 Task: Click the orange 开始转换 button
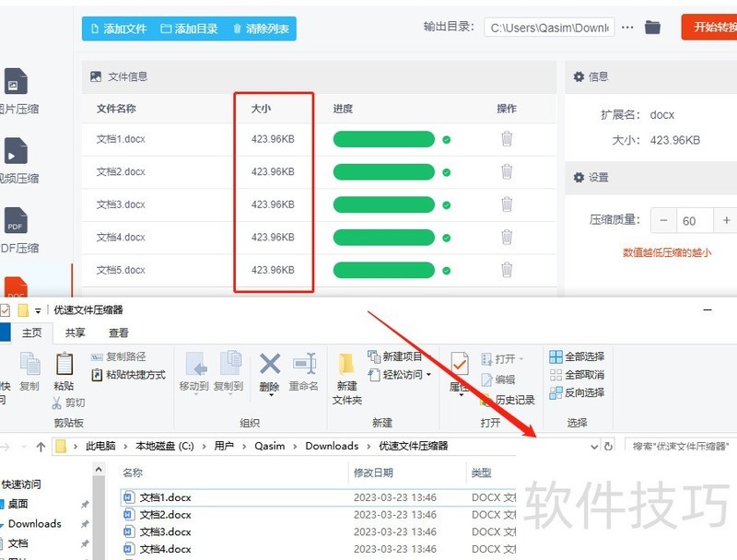click(710, 28)
